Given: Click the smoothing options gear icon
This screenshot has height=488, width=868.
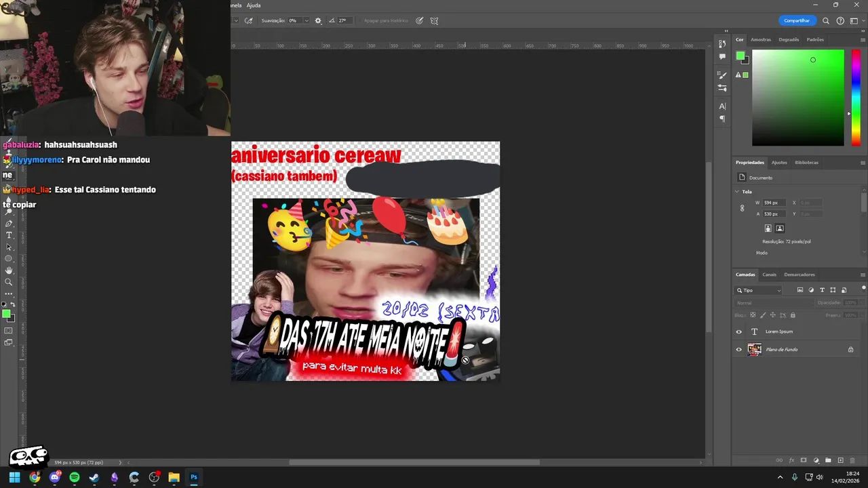Looking at the screenshot, I should pyautogui.click(x=318, y=21).
